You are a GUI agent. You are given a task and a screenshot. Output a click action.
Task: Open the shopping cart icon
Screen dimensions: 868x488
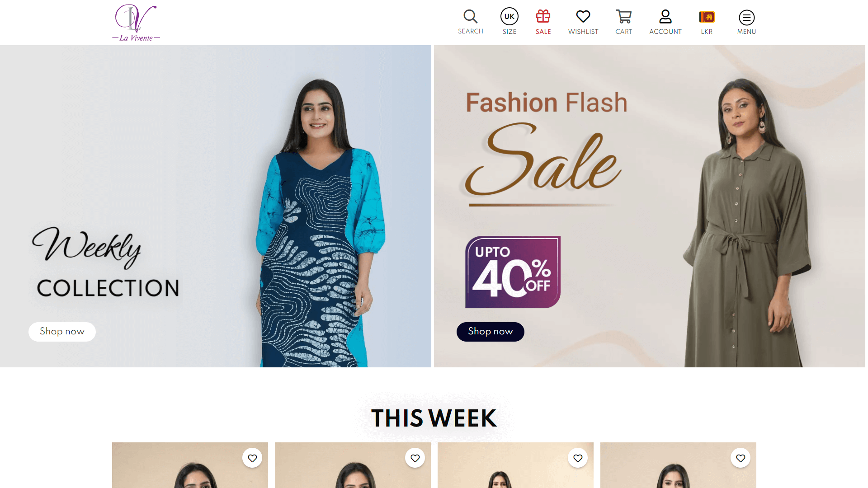[x=623, y=17]
